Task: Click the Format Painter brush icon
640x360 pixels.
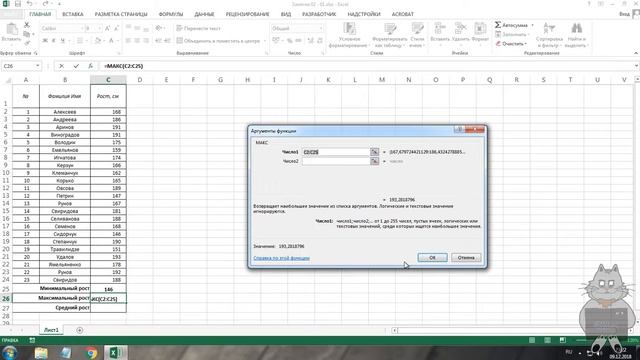Action: tap(27, 42)
